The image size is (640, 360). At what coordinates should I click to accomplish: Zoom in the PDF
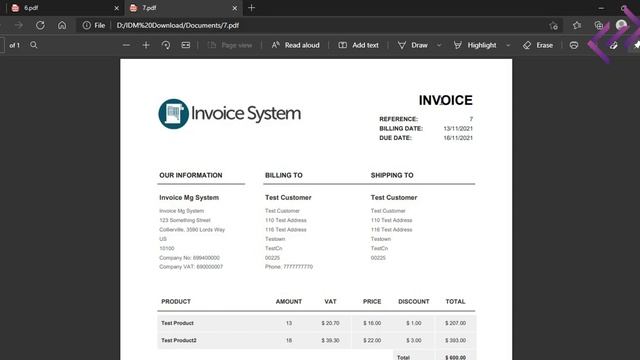[x=146, y=45]
